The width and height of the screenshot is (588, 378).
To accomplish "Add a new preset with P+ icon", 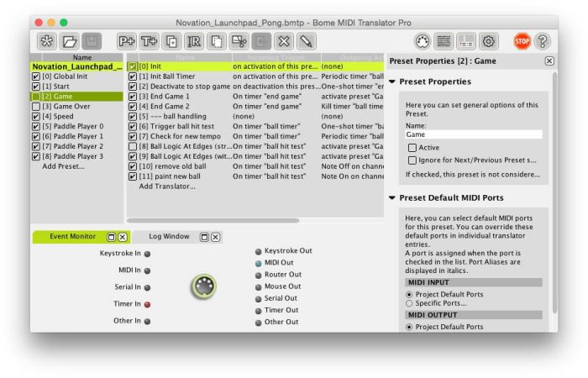I will pos(126,41).
